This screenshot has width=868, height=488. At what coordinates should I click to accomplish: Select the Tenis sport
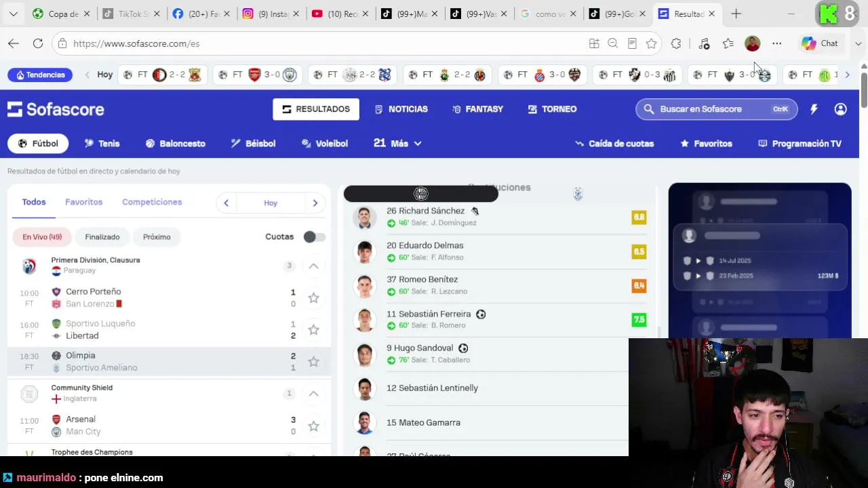click(102, 144)
